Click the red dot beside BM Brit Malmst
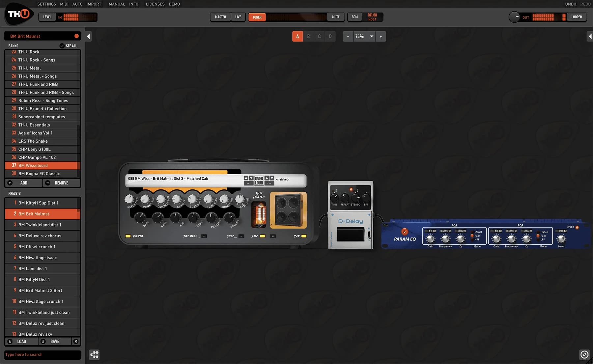Image resolution: width=593 pixels, height=364 pixels. [76, 36]
